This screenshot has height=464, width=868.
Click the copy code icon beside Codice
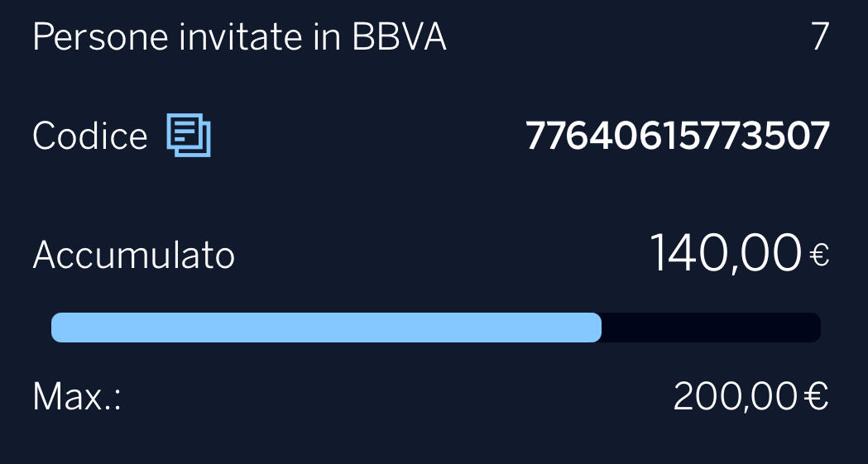pyautogui.click(x=189, y=135)
